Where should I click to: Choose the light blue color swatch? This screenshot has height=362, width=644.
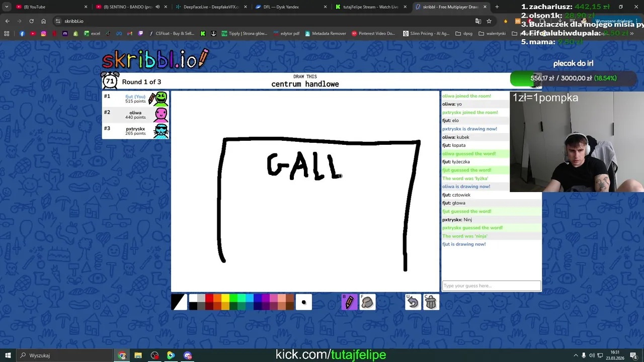[x=250, y=298]
